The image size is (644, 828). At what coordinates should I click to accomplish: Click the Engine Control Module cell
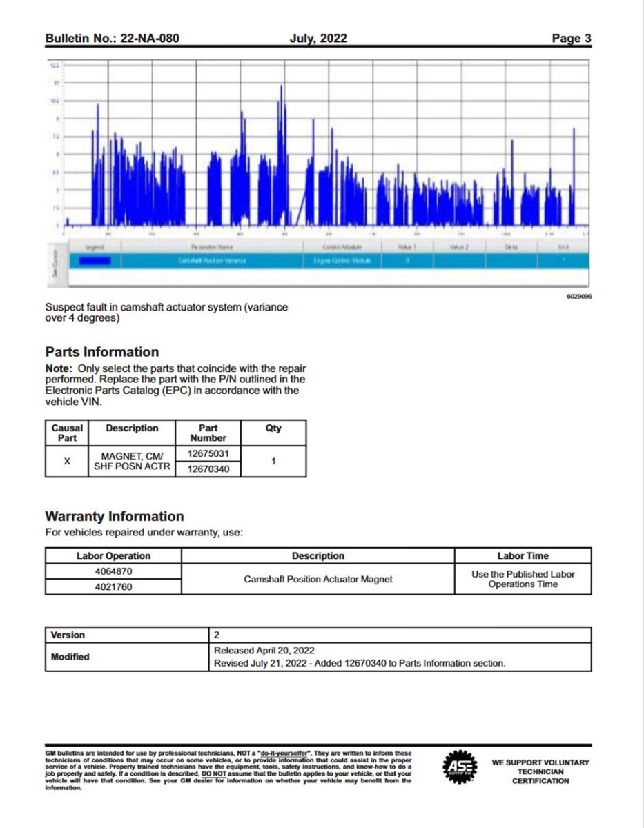[x=342, y=261]
